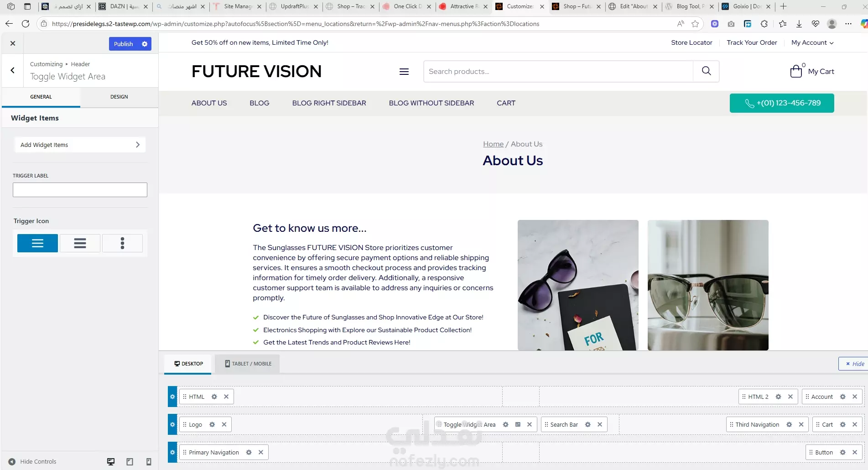This screenshot has height=470, width=868.
Task: Switch to the General tab
Action: point(41,97)
